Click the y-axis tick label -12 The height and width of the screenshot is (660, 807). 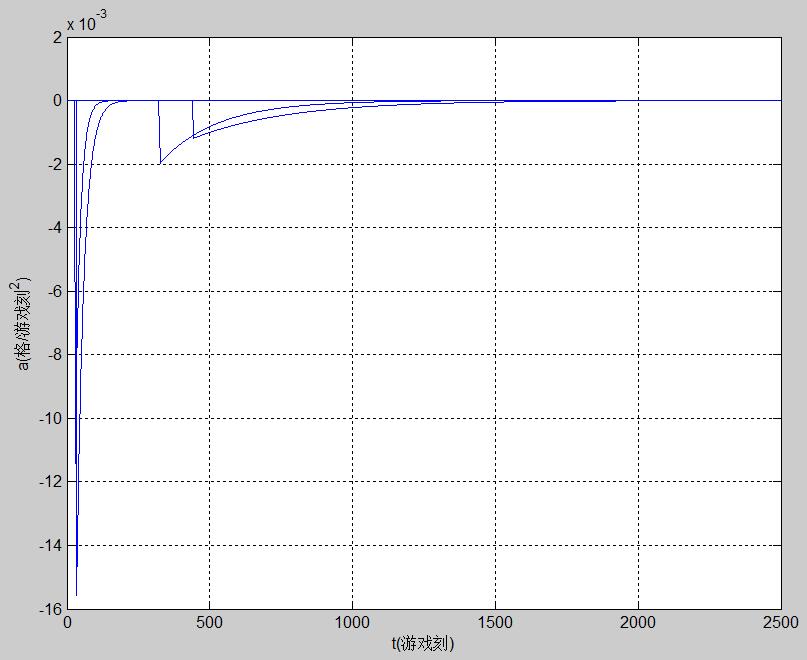(50, 481)
